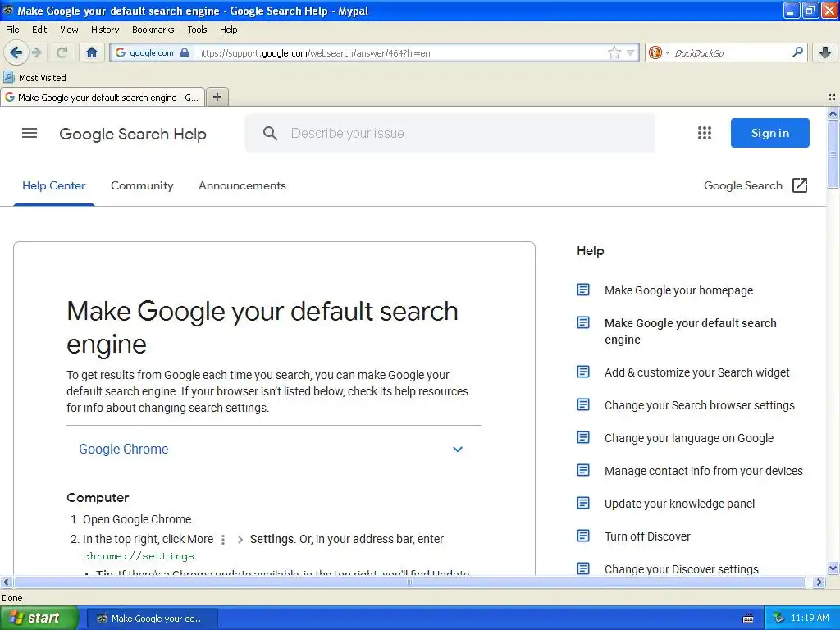
Task: Open the Edit menu
Action: click(39, 30)
